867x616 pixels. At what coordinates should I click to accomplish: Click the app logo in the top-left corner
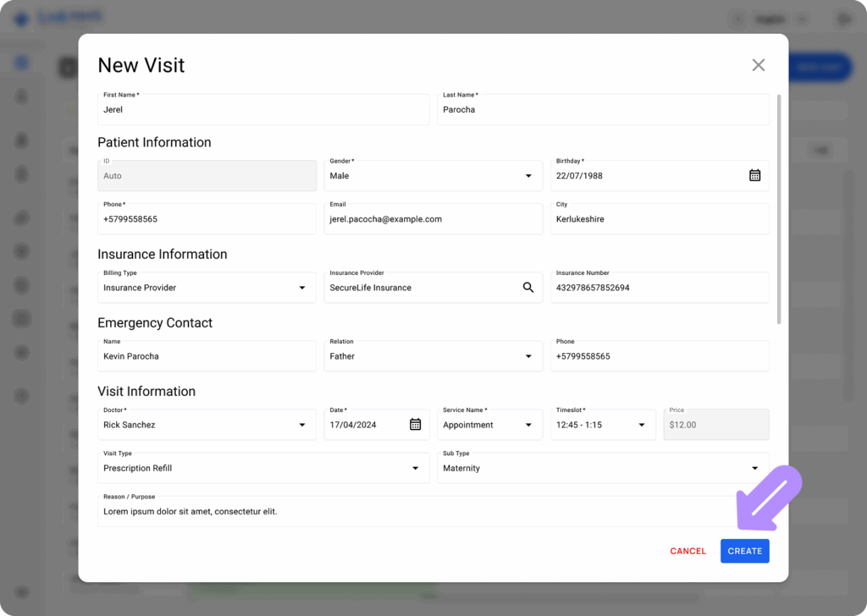pyautogui.click(x=20, y=17)
